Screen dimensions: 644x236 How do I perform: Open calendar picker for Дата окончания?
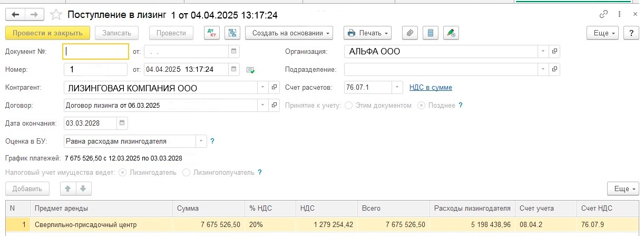tap(122, 123)
